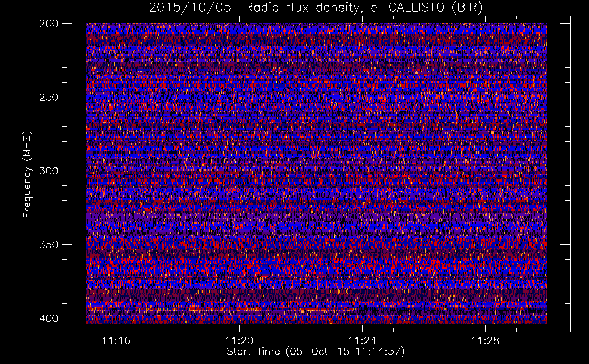Click the 11:24 time tick label

362,341
